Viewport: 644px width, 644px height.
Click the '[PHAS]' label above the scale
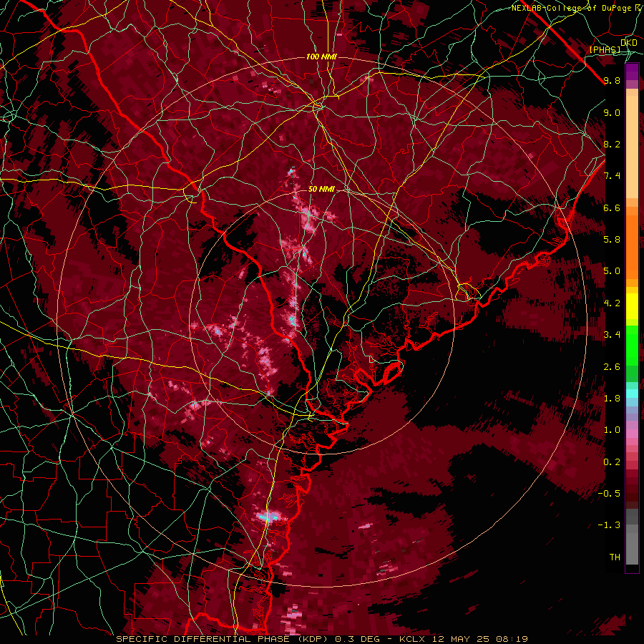point(605,49)
